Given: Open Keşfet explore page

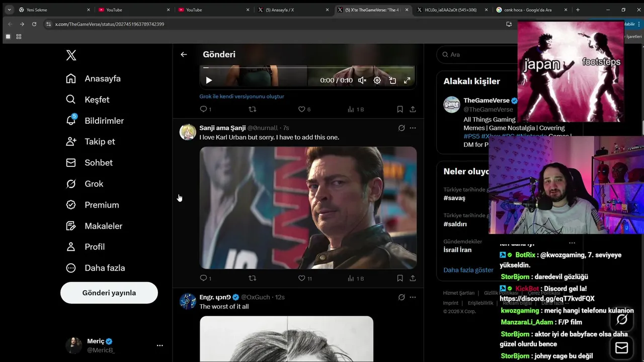Looking at the screenshot, I should pos(88,100).
